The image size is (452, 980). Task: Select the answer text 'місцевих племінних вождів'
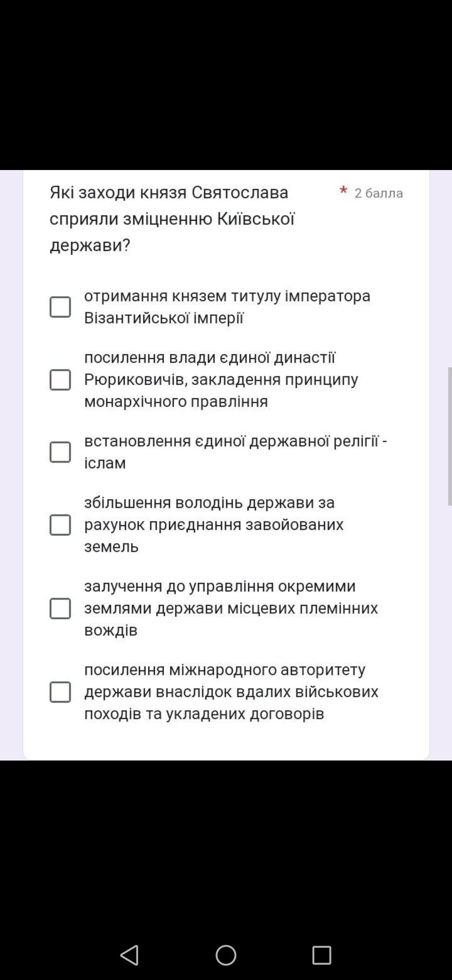(x=231, y=619)
